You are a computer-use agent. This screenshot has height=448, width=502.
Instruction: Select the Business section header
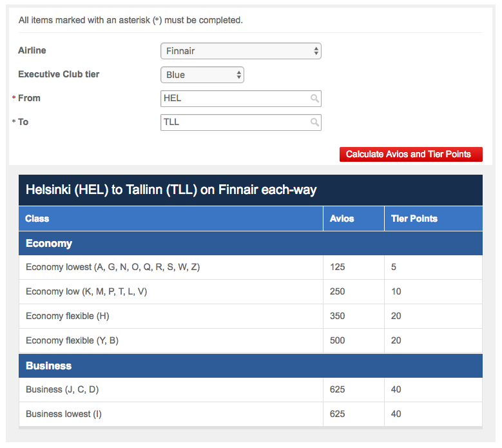(49, 365)
